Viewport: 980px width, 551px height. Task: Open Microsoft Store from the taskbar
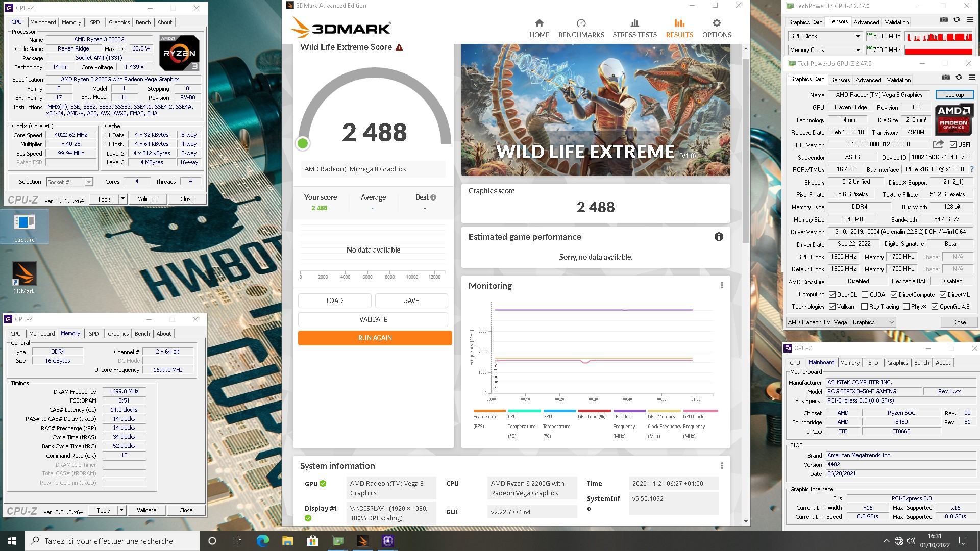(x=312, y=541)
